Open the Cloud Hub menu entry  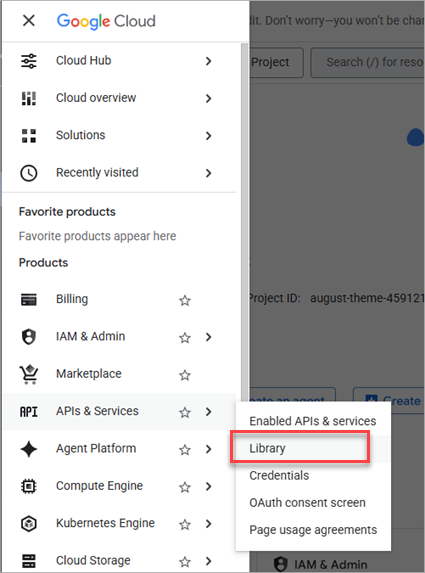point(83,60)
